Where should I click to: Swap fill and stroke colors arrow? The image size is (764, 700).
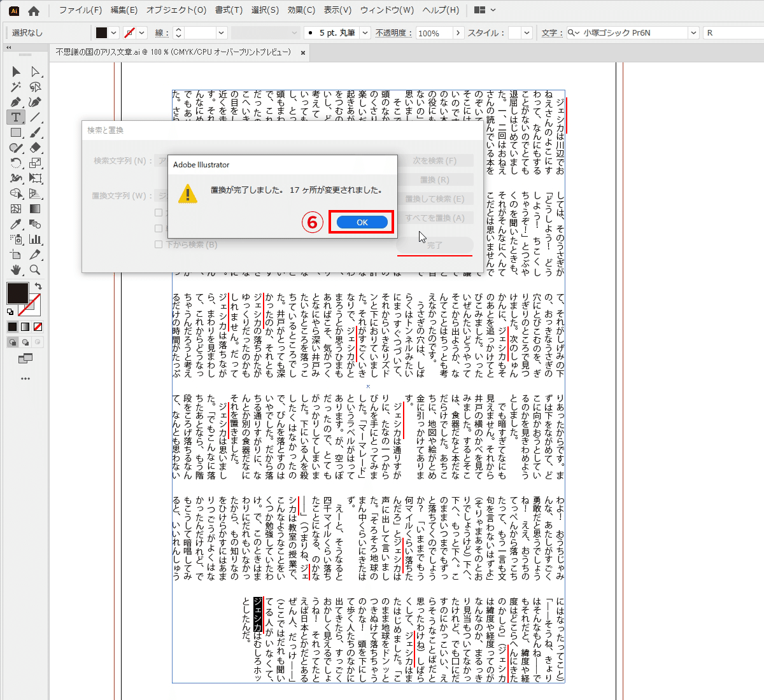38,286
